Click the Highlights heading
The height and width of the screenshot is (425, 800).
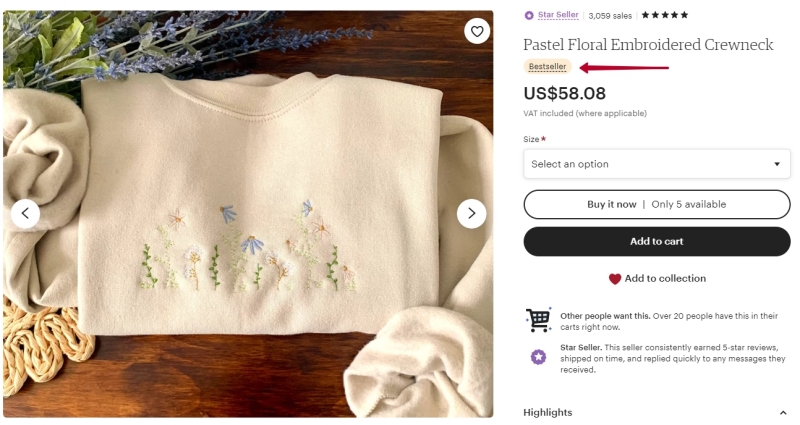tap(548, 412)
